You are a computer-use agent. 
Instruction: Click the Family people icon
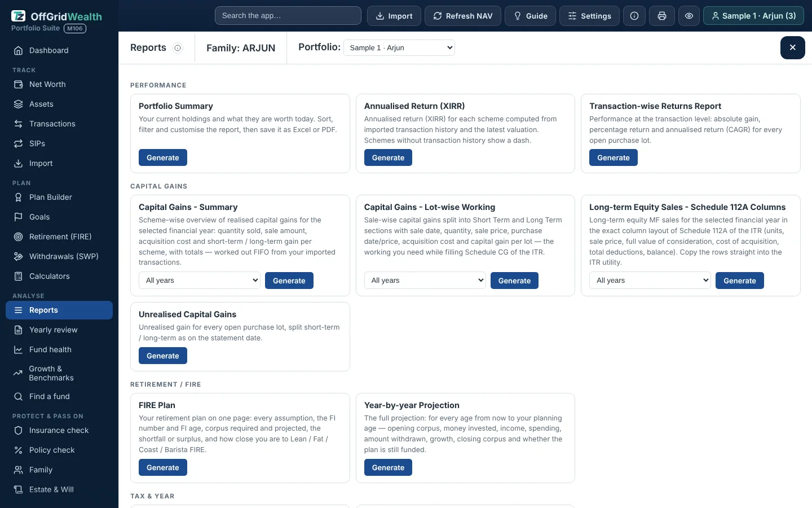19,470
